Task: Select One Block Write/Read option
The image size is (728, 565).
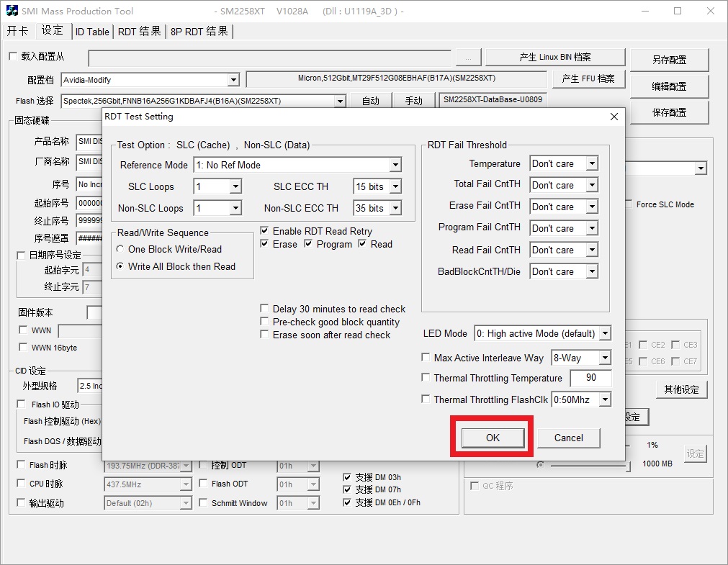Action: (120, 249)
